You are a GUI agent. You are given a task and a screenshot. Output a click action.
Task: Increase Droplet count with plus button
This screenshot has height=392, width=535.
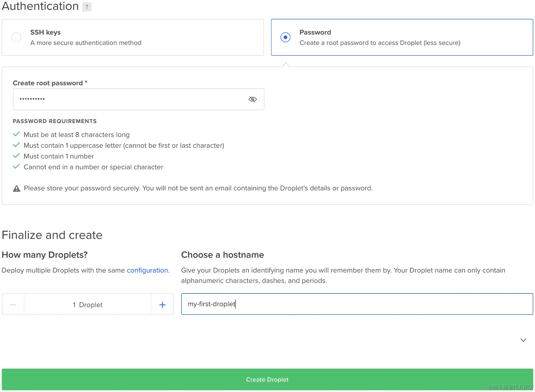tap(162, 305)
